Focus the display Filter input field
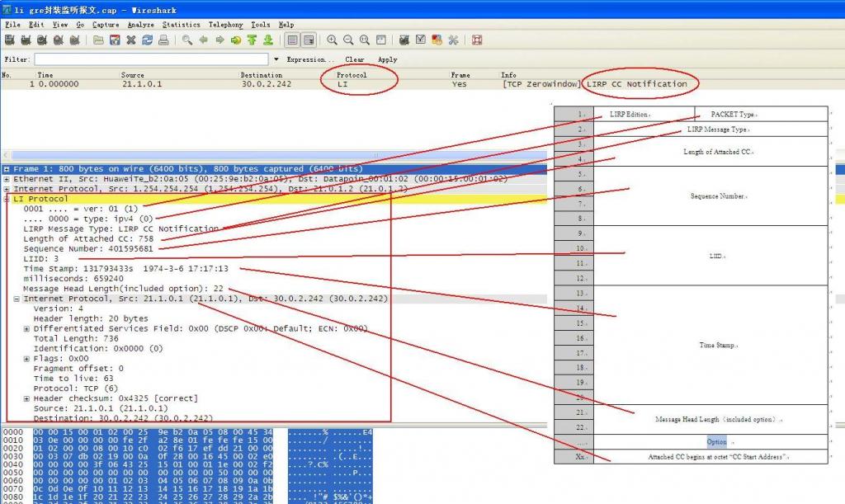 click(x=152, y=59)
